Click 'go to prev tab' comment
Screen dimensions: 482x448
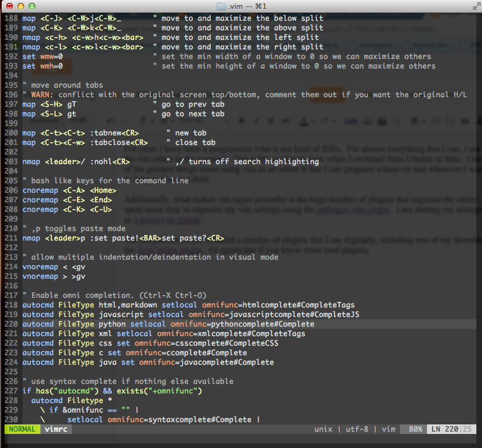[193, 104]
